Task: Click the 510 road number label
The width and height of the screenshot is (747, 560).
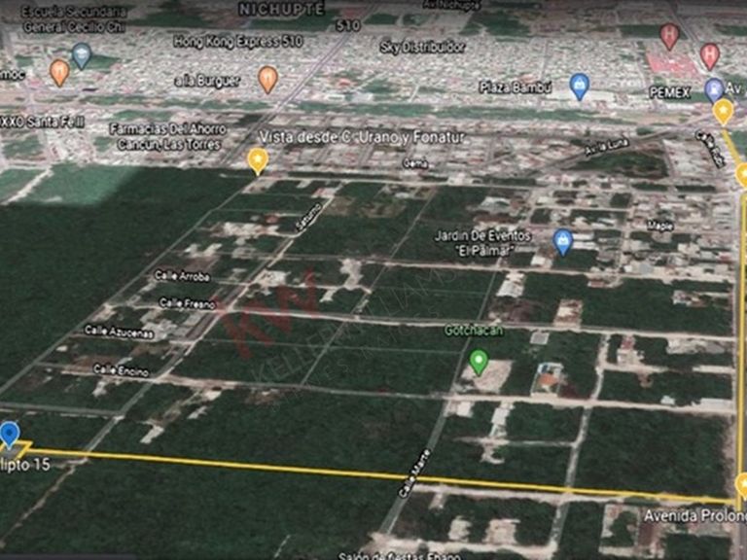Action: click(x=348, y=25)
